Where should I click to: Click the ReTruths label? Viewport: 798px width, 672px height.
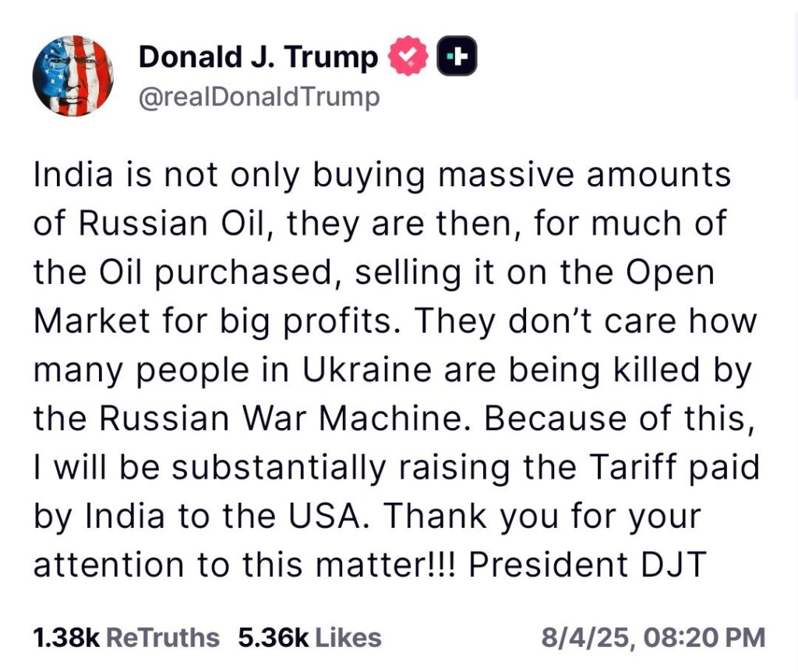click(x=162, y=638)
